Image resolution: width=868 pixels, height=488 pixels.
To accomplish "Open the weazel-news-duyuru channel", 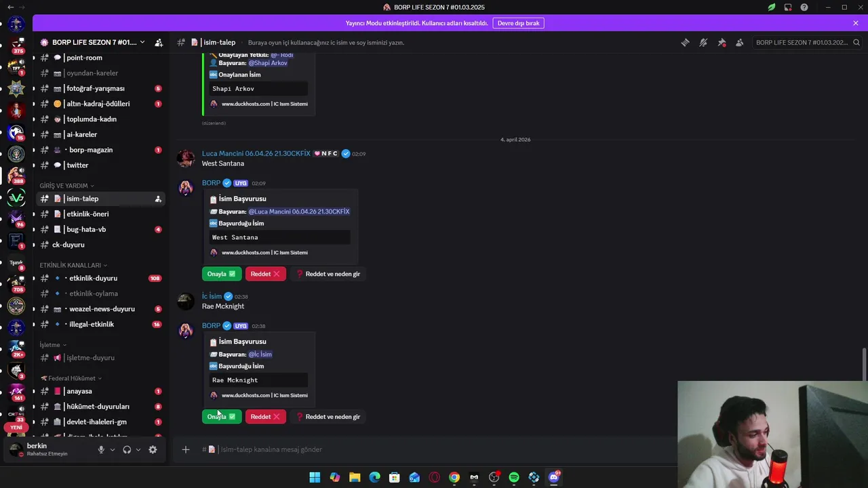I will pos(100,309).
